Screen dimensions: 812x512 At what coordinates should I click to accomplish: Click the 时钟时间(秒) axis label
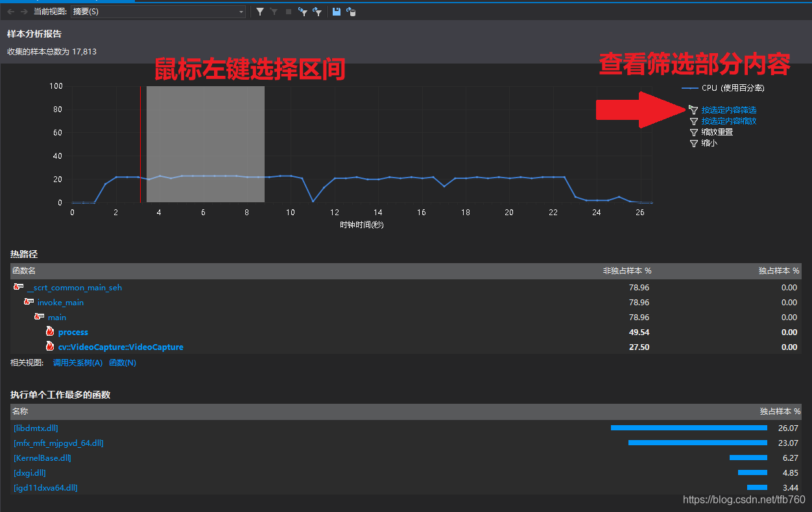pos(362,225)
